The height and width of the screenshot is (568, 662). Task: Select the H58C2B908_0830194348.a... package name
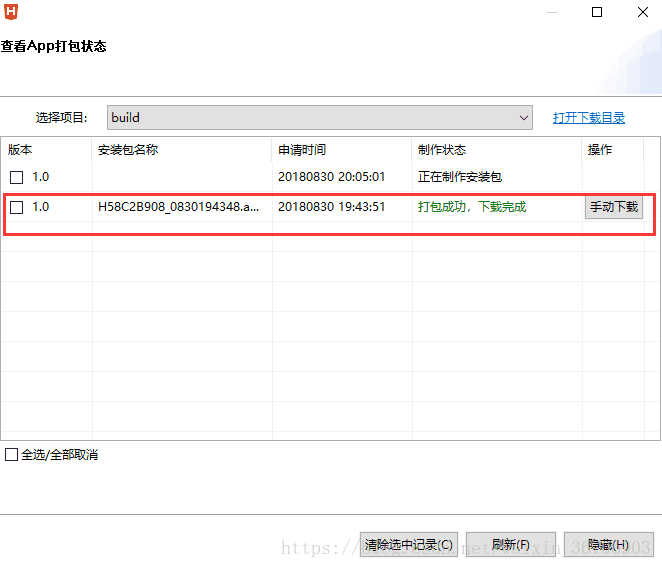point(179,207)
